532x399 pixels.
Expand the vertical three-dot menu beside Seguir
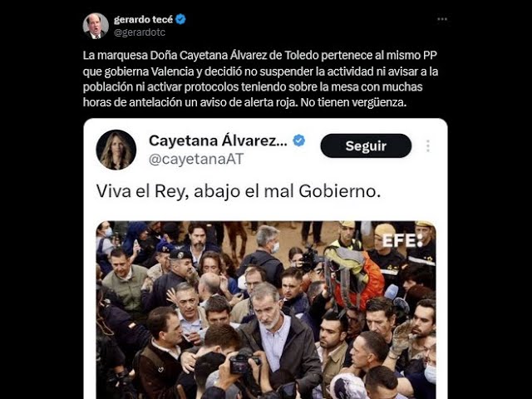pos(428,146)
